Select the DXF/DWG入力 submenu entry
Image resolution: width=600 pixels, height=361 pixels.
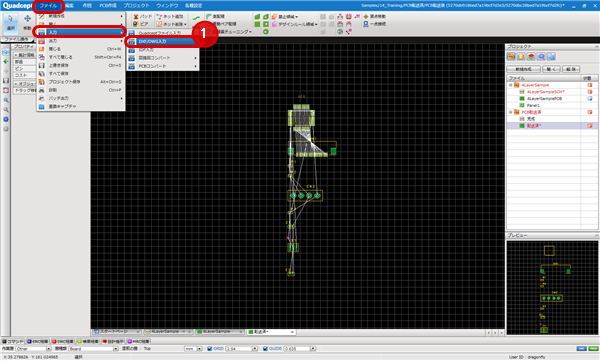(162, 41)
